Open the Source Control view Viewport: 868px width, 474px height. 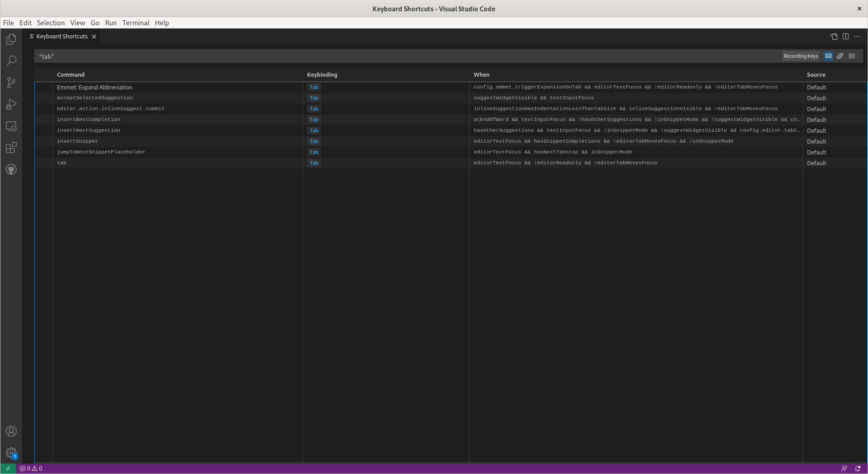11,83
